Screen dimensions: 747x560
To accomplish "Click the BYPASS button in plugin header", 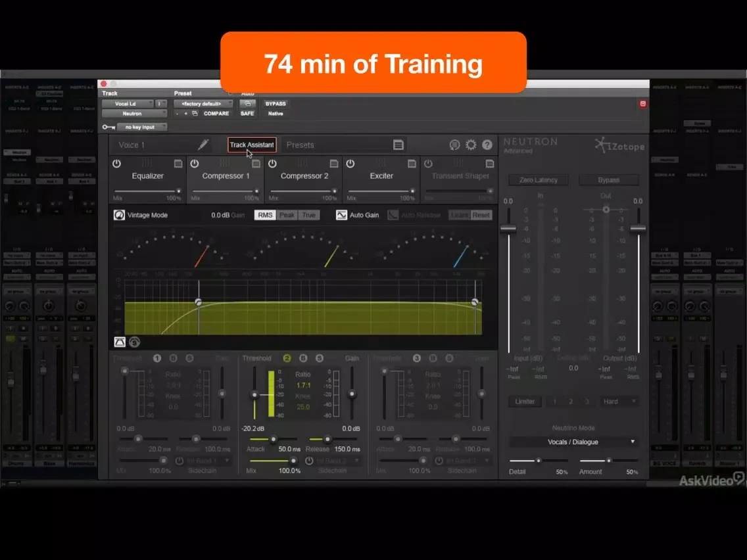I will pos(276,104).
